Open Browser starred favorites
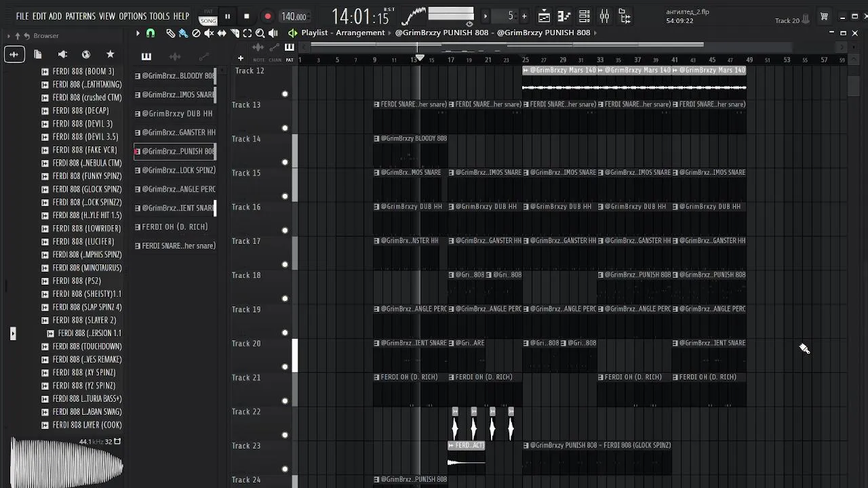 111,54
